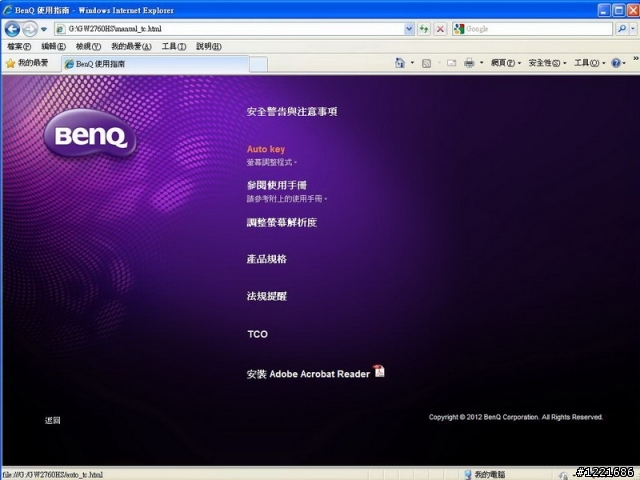The height and width of the screenshot is (480, 640).
Task: Open the recent pages dropdown arrow
Action: click(44, 29)
